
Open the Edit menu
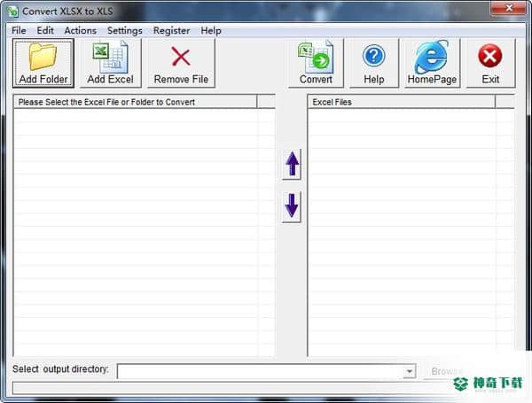coord(45,30)
